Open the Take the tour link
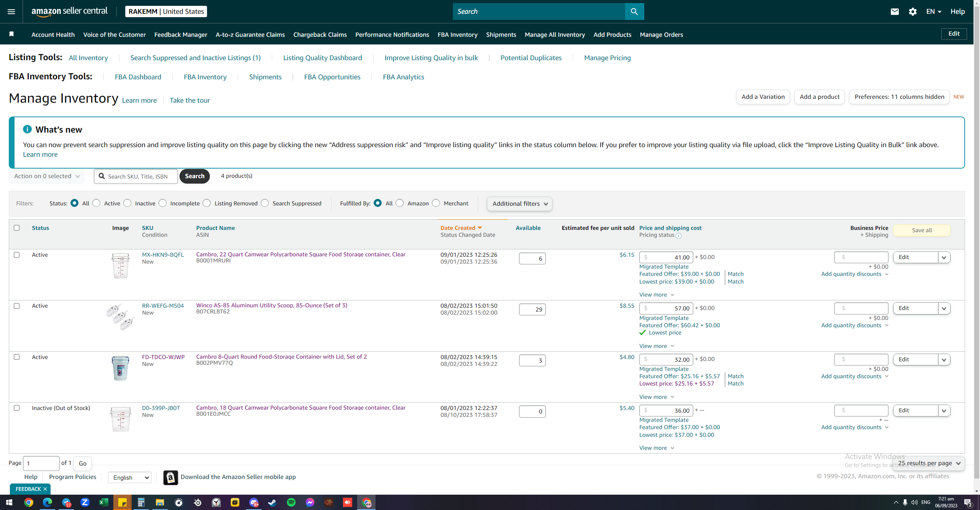This screenshot has width=980, height=510. 190,100
